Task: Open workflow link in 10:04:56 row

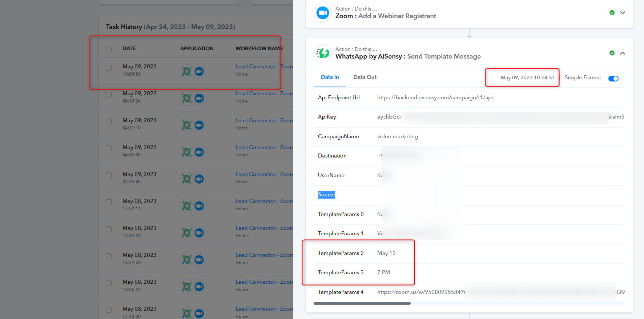Action: pyautogui.click(x=264, y=67)
